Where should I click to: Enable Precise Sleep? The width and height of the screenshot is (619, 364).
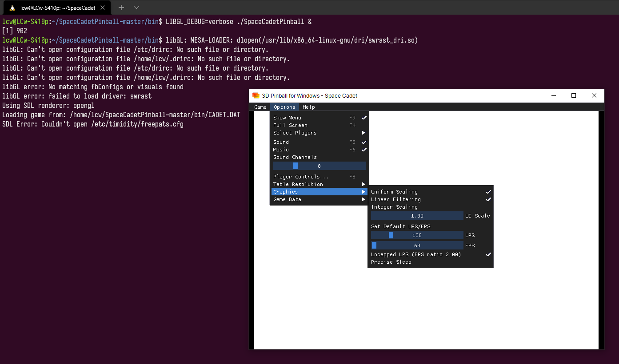point(431,262)
